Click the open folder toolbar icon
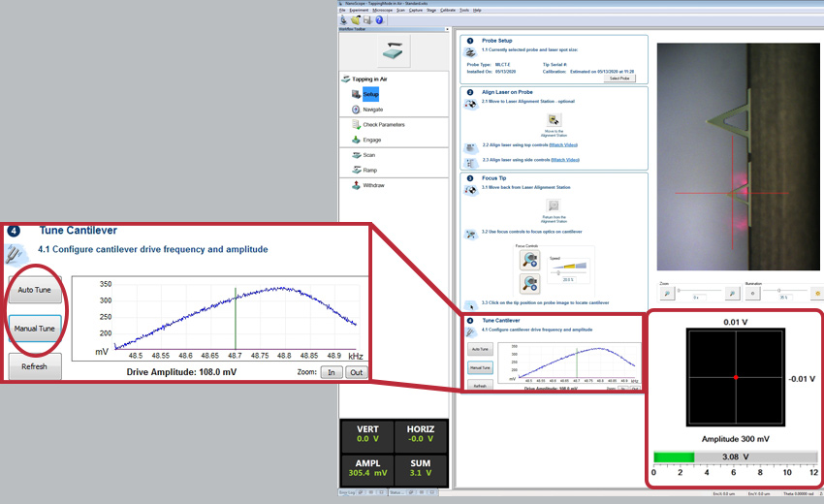Viewport: 824px width, 504px height. [x=356, y=20]
